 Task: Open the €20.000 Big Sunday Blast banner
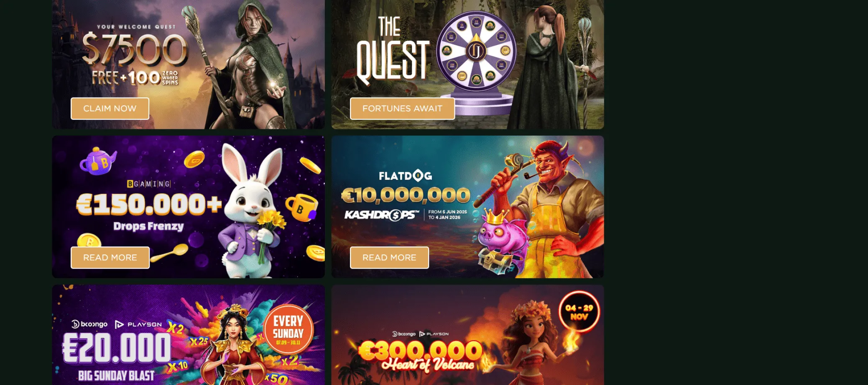click(188, 335)
